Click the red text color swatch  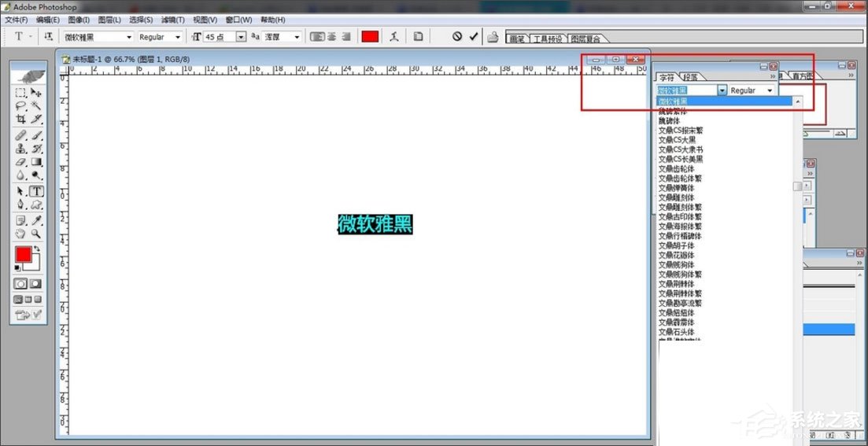(370, 36)
